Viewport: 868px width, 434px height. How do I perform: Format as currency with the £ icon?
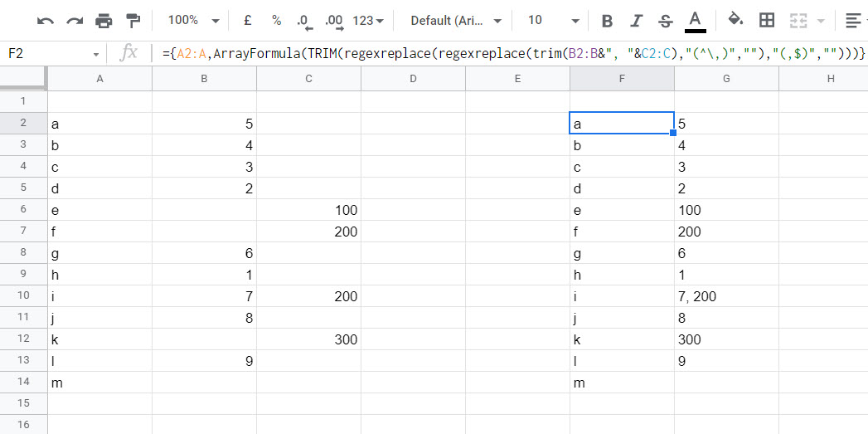tap(247, 21)
